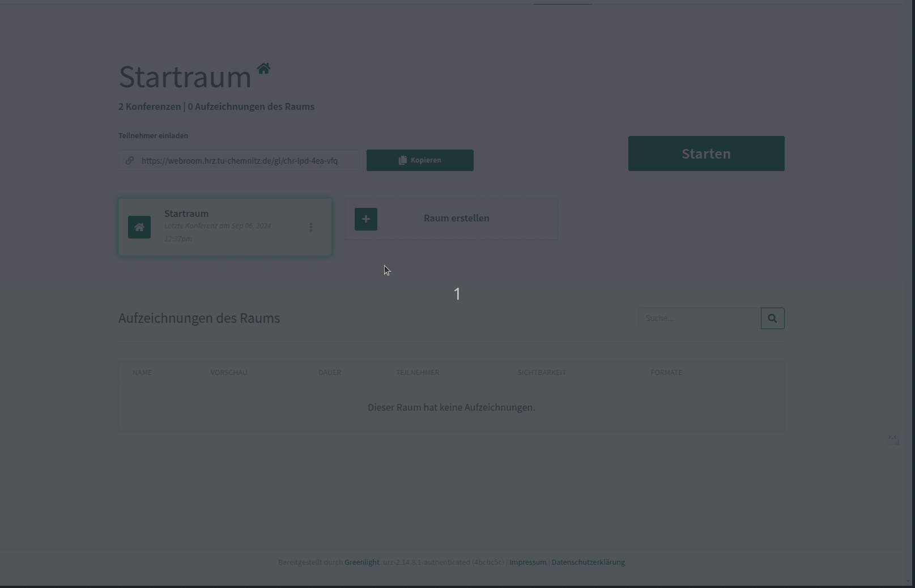
Task: Click the SICHTBARKEIT column header
Action: click(542, 372)
